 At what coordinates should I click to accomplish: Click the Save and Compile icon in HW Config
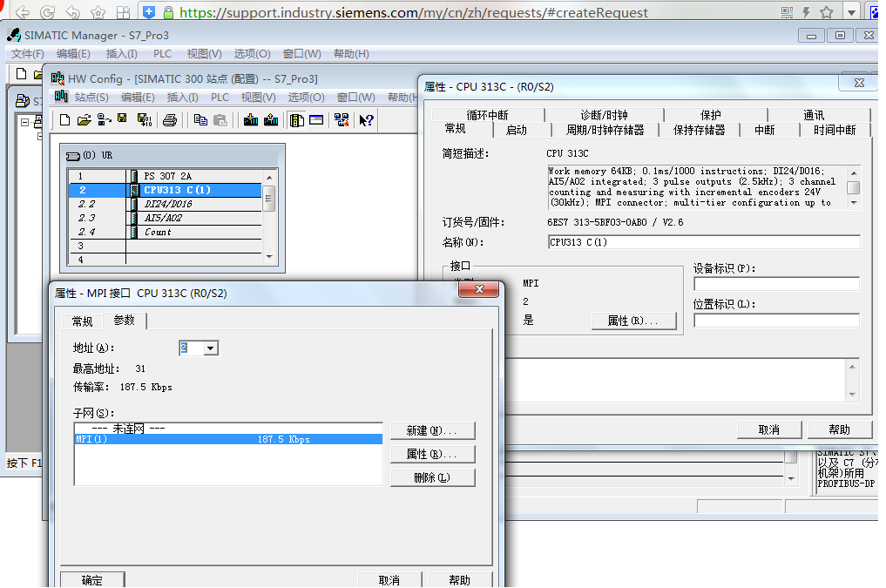tap(144, 119)
